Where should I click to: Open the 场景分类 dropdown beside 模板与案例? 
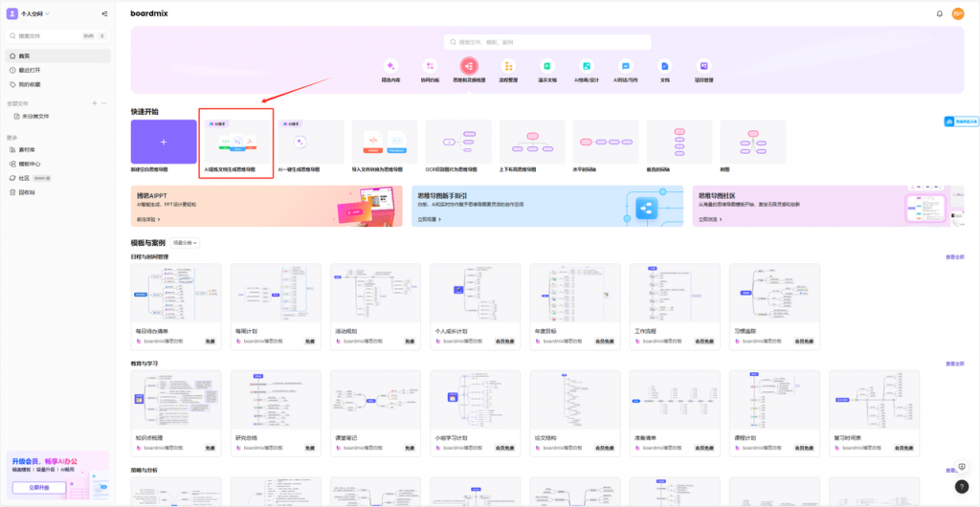[185, 242]
